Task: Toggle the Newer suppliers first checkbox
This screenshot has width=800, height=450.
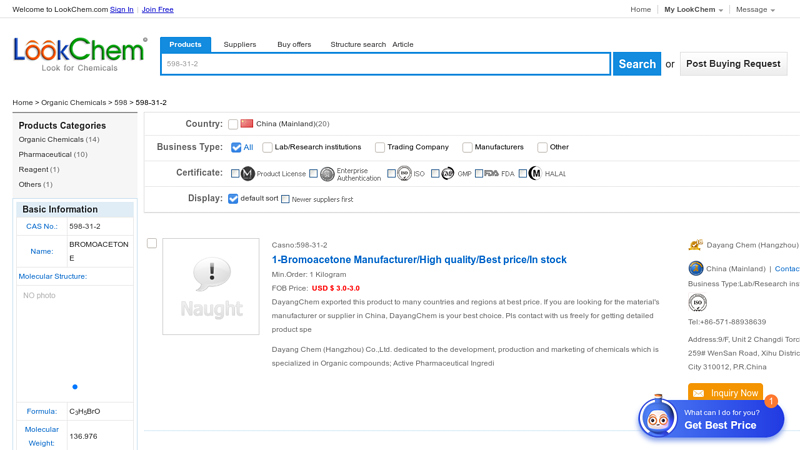Action: 285,199
